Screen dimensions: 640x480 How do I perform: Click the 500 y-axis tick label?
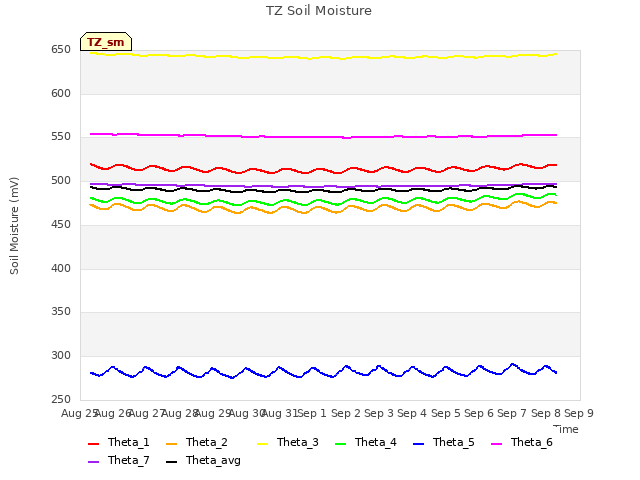coord(61,181)
